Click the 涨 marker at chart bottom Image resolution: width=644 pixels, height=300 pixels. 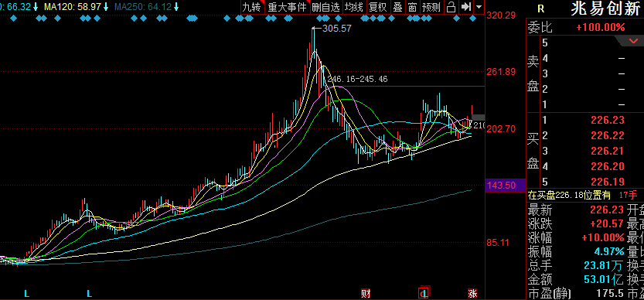[472, 293]
